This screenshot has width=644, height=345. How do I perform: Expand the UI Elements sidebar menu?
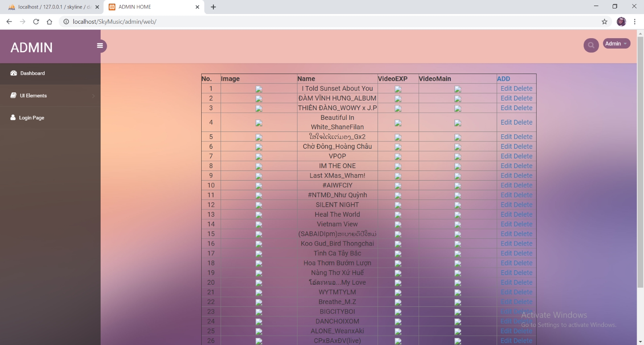pyautogui.click(x=50, y=96)
